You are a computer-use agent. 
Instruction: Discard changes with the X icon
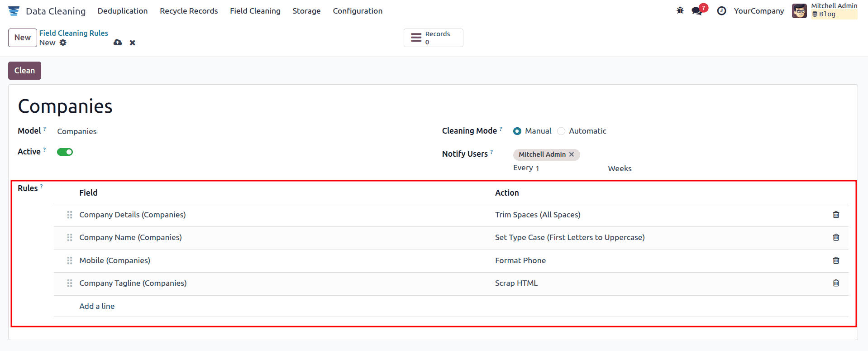(x=133, y=43)
